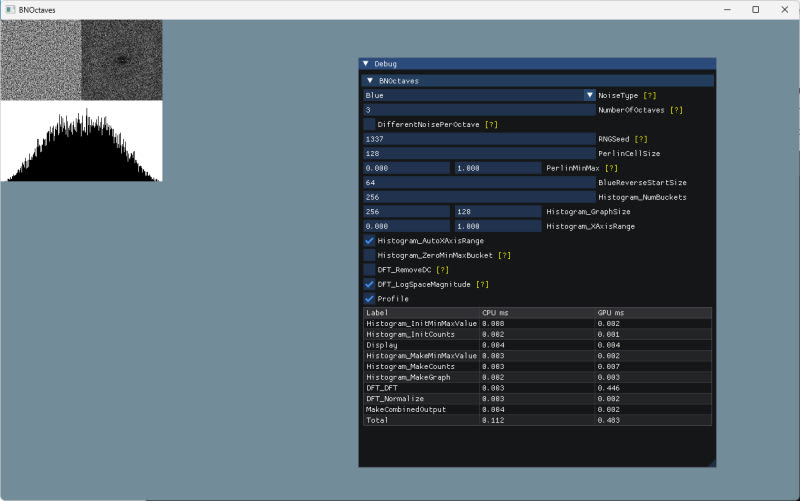Click the CPU ms column header
Image resolution: width=800 pixels, height=501 pixels.
pos(495,313)
